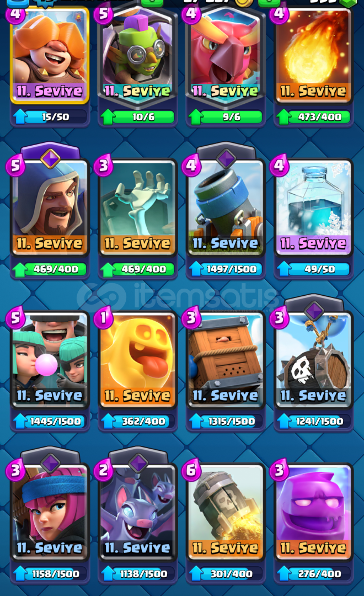Open the Graveyard spell card
The image size is (364, 596).
pos(137,207)
